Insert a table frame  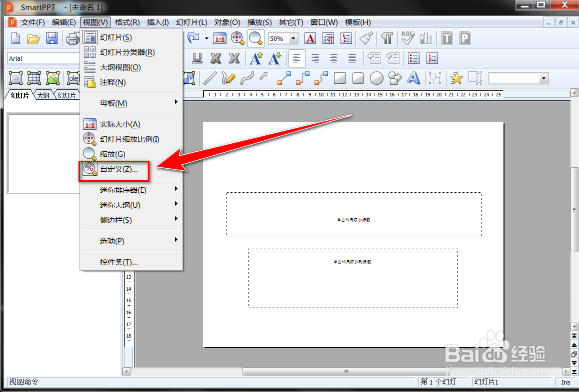[34, 78]
